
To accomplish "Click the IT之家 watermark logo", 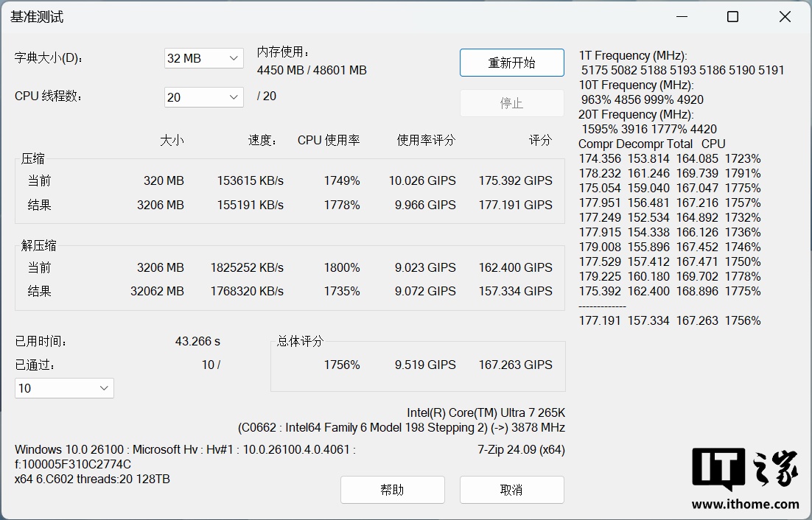I will click(745, 469).
